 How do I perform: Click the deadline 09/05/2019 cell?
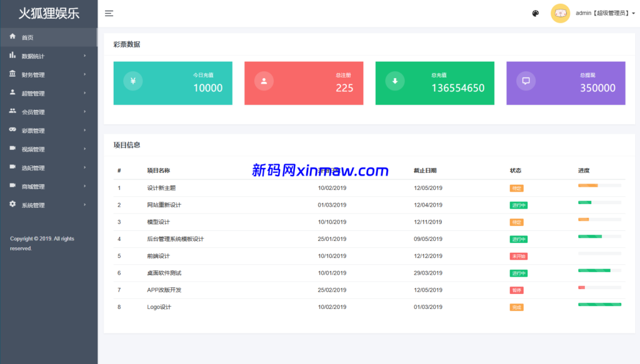[x=427, y=239]
